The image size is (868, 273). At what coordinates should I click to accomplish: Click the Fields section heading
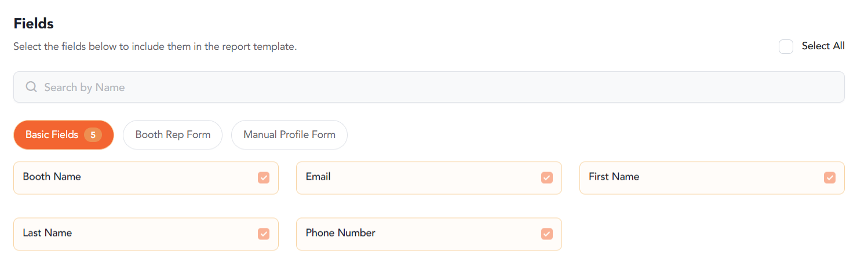coord(34,24)
